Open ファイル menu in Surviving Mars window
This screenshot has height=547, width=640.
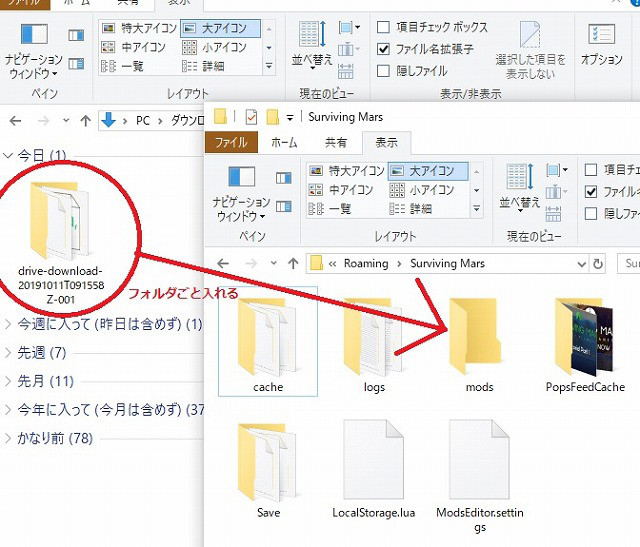(x=231, y=142)
